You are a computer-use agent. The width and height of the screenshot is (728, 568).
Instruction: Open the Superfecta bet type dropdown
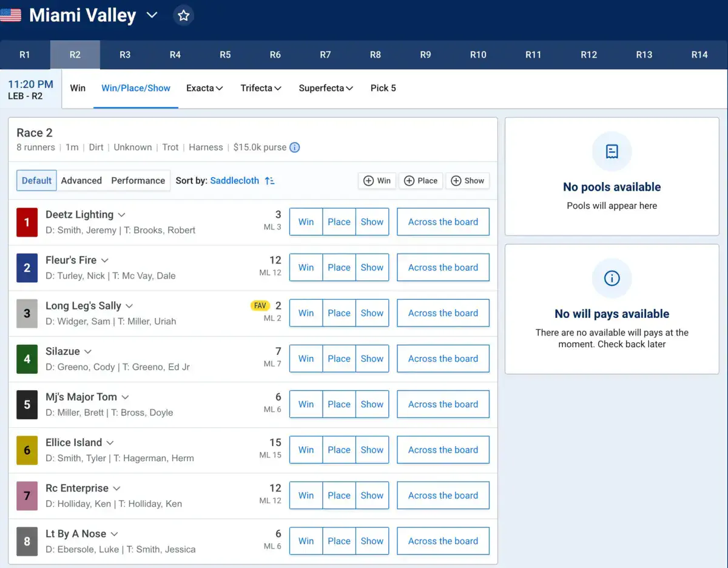coord(326,88)
